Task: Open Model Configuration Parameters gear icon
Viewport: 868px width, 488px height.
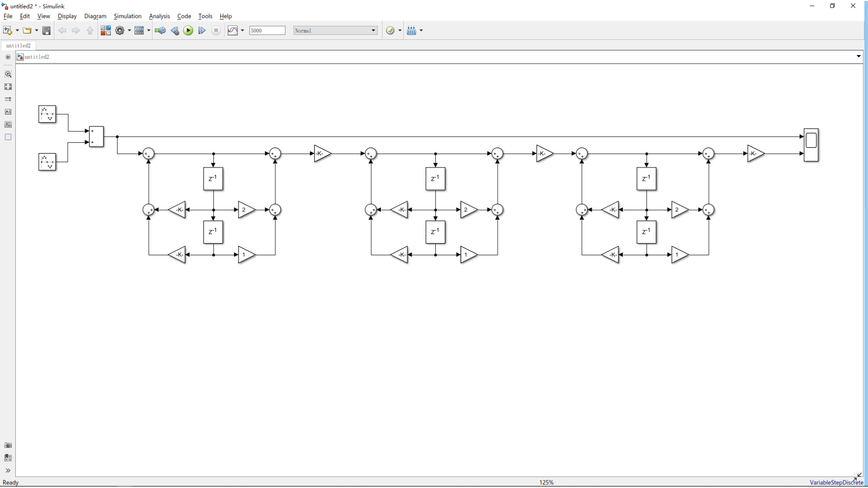Action: click(119, 30)
